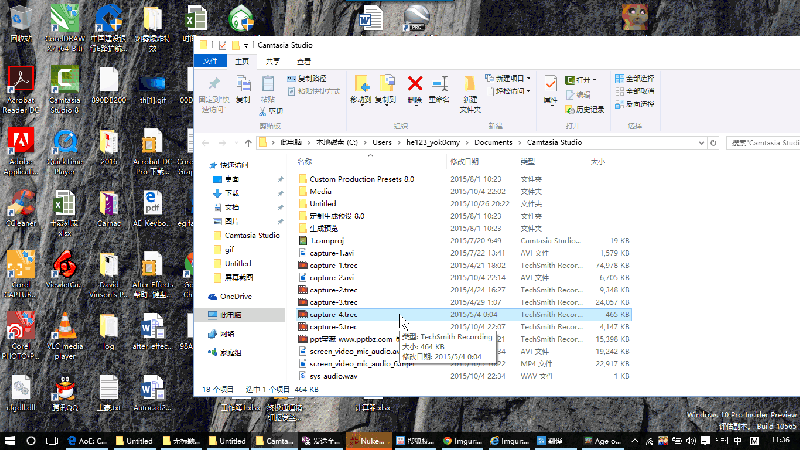The height and width of the screenshot is (450, 800).
Task: Click the volume icon in system tray
Action: tap(691, 441)
